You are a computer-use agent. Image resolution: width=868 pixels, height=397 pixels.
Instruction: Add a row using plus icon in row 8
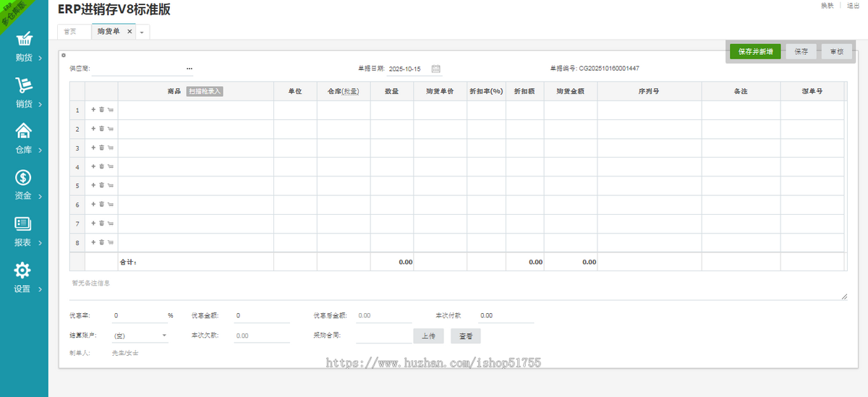tap(93, 242)
